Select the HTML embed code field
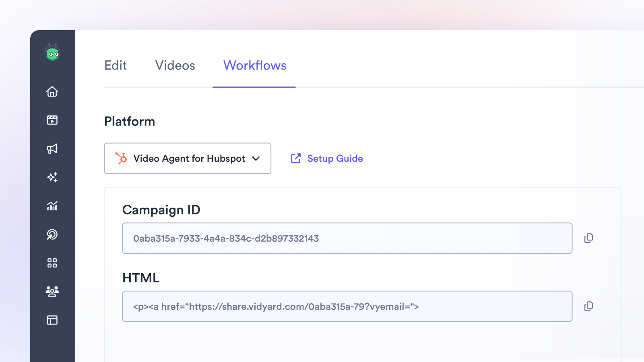The height and width of the screenshot is (362, 644). click(347, 306)
